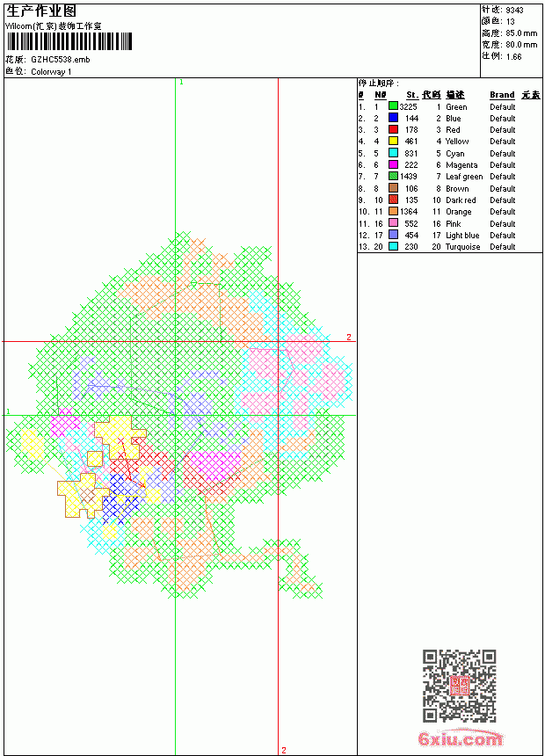The height and width of the screenshot is (756, 545).
Task: Click the Turquoise color swatch in row 13
Action: click(393, 246)
